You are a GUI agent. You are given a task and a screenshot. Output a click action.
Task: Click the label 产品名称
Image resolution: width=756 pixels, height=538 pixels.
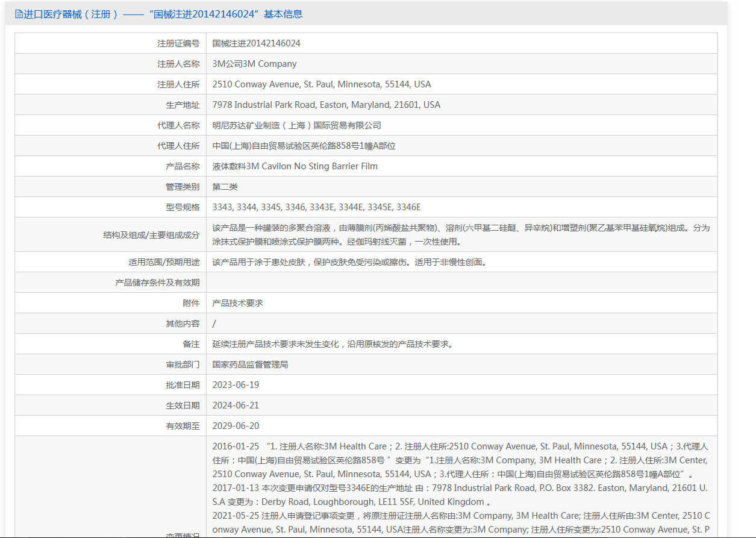(183, 166)
